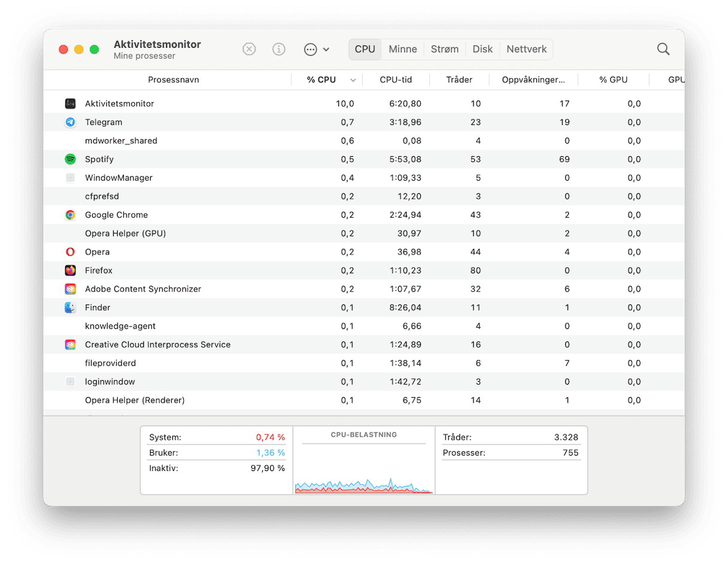
Task: Sort by Oppvåkninger column header
Action: click(x=533, y=80)
